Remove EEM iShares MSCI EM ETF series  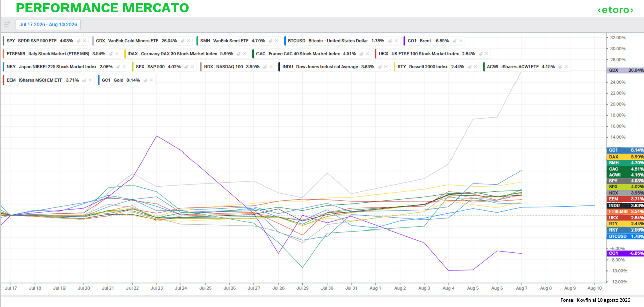click(91, 80)
